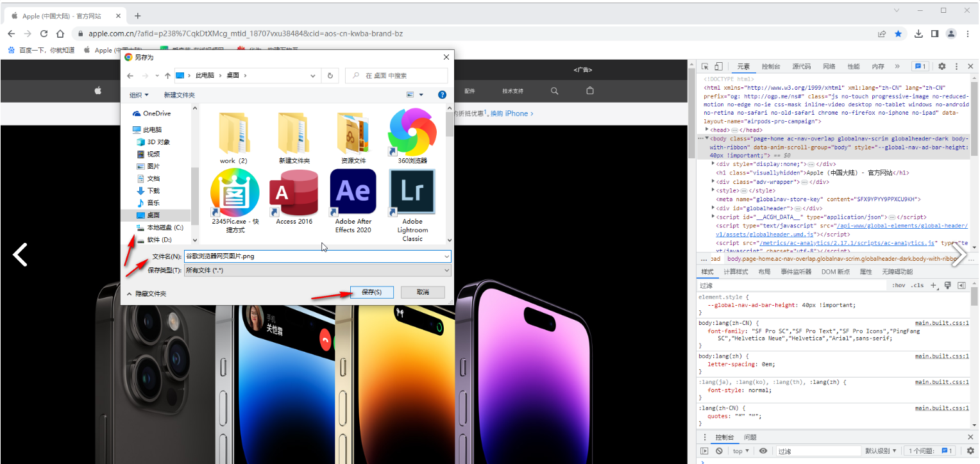Viewport: 980px width, 464px height.
Task: Clear console with the ban icon
Action: (719, 451)
